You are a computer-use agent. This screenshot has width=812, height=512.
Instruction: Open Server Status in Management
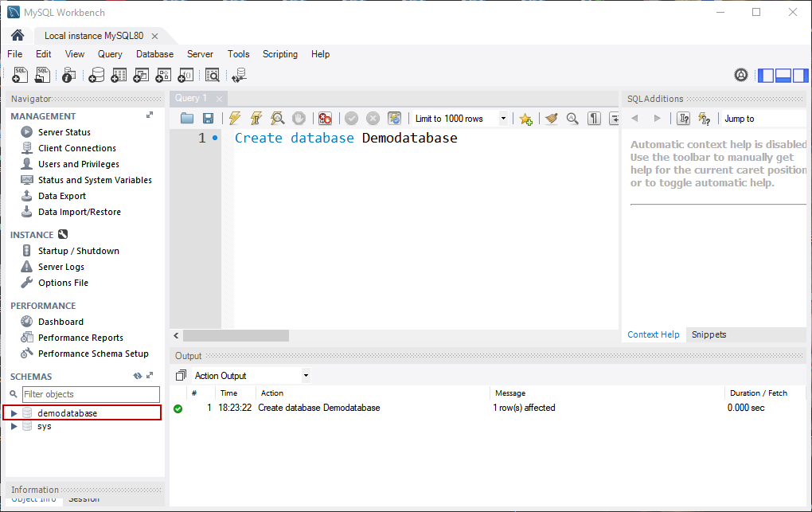(x=64, y=132)
